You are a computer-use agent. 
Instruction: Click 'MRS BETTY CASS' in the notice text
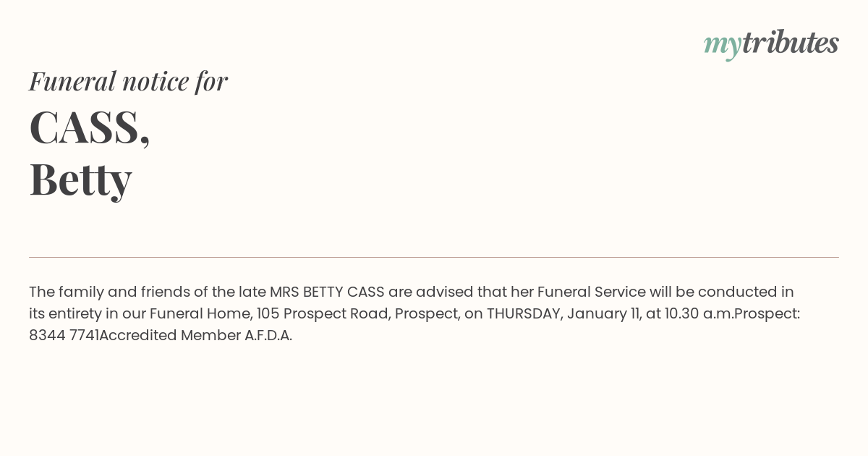click(327, 292)
